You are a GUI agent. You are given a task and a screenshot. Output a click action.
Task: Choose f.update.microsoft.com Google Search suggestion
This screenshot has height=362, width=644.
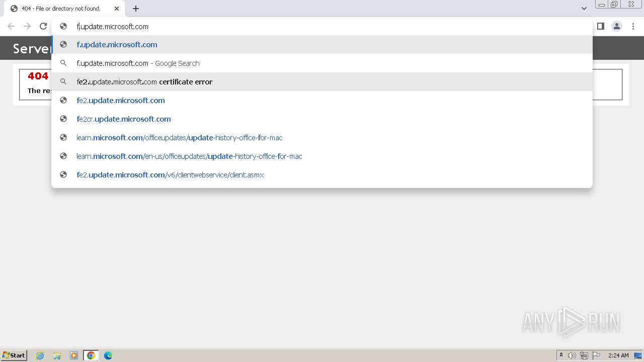(322, 63)
